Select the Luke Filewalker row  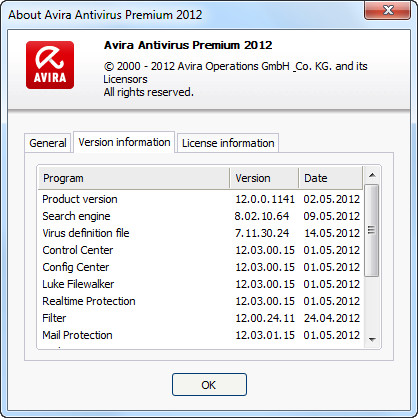click(x=201, y=284)
